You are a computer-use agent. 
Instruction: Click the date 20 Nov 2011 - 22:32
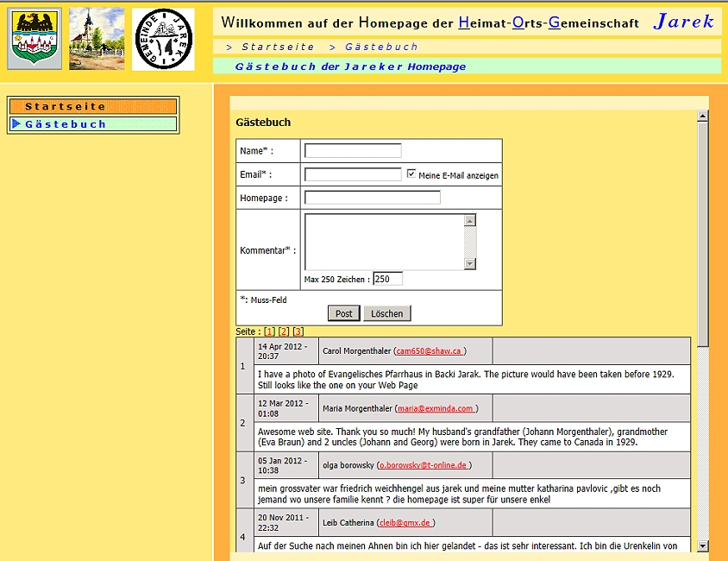point(282,523)
